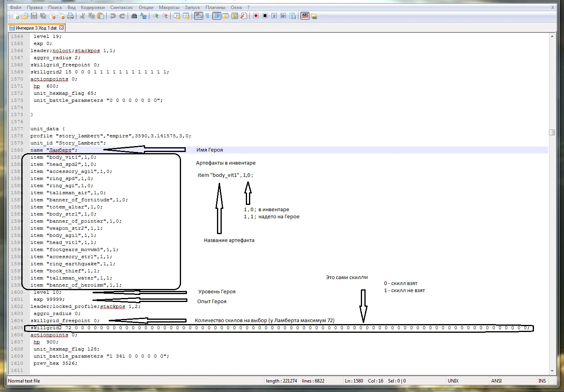The width and height of the screenshot is (564, 392).
Task: Open Find with binoculars icon
Action: coord(134,16)
